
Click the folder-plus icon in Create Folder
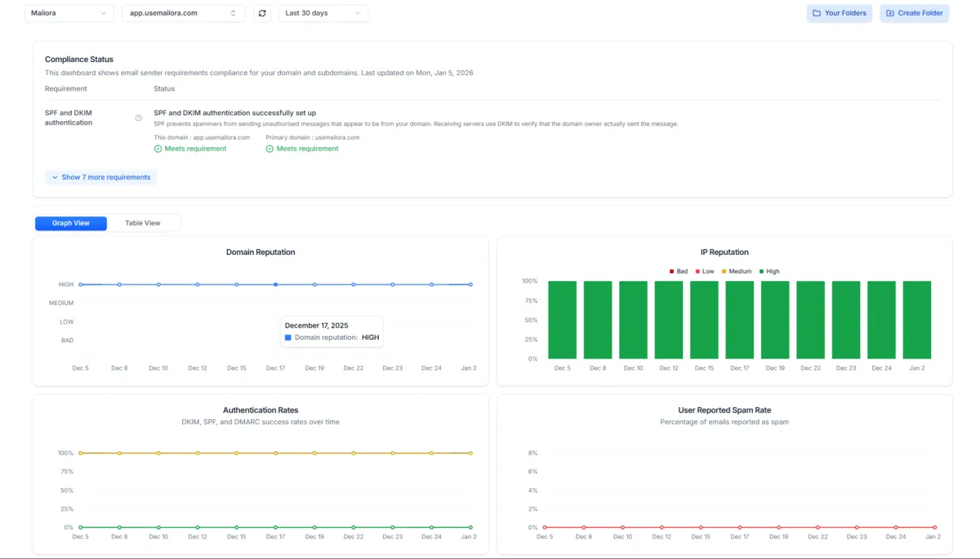[x=889, y=13]
